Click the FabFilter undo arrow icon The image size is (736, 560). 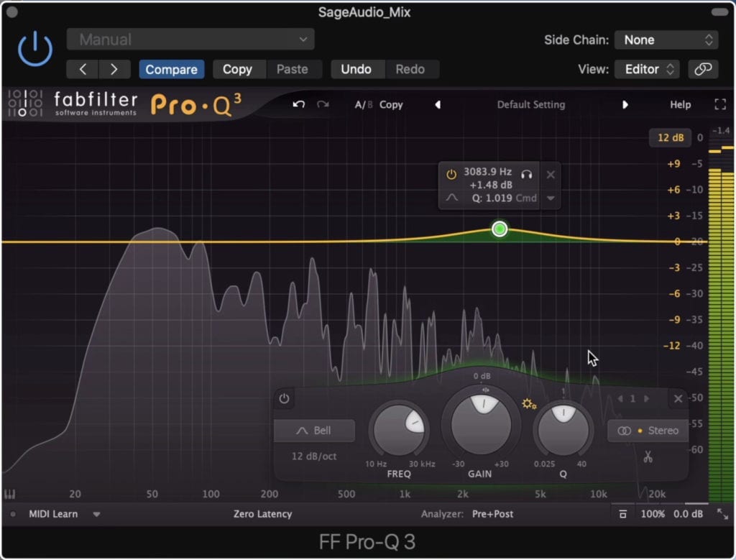click(298, 104)
